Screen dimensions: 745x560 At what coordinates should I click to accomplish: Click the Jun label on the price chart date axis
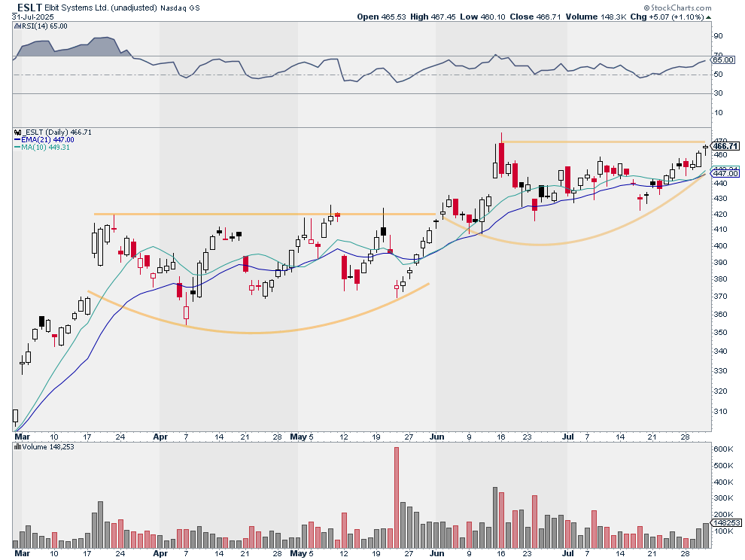[x=436, y=437]
